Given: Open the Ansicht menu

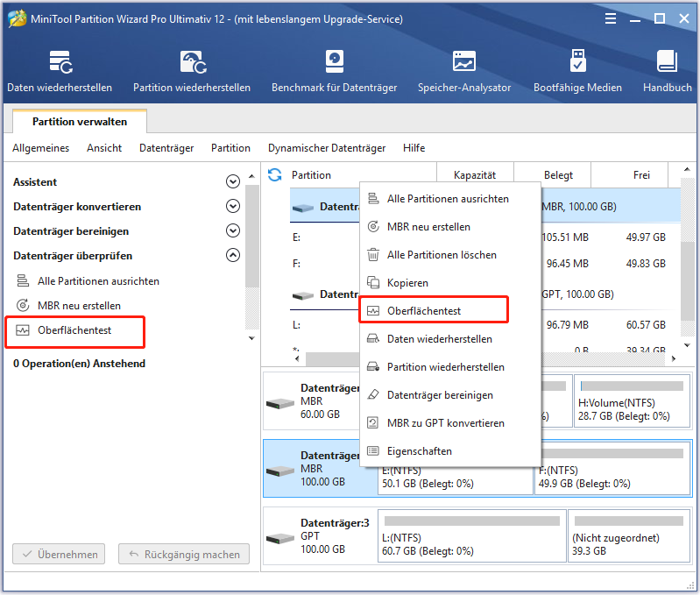Looking at the screenshot, I should pos(104,148).
